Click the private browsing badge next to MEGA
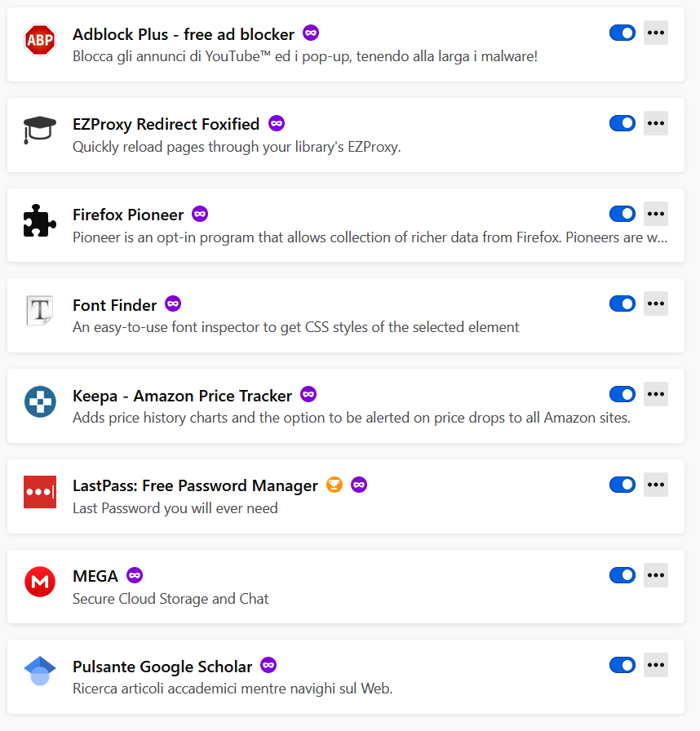 click(135, 576)
